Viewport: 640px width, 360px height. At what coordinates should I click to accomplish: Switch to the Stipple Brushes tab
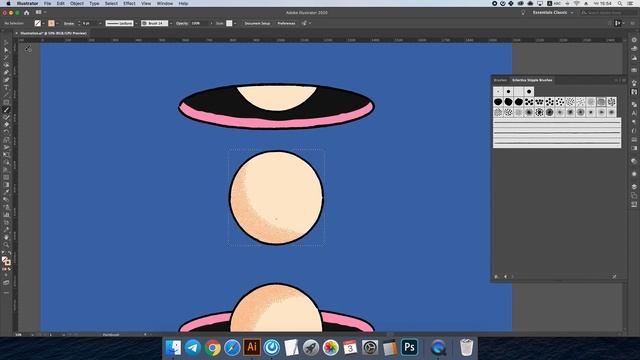coord(532,80)
